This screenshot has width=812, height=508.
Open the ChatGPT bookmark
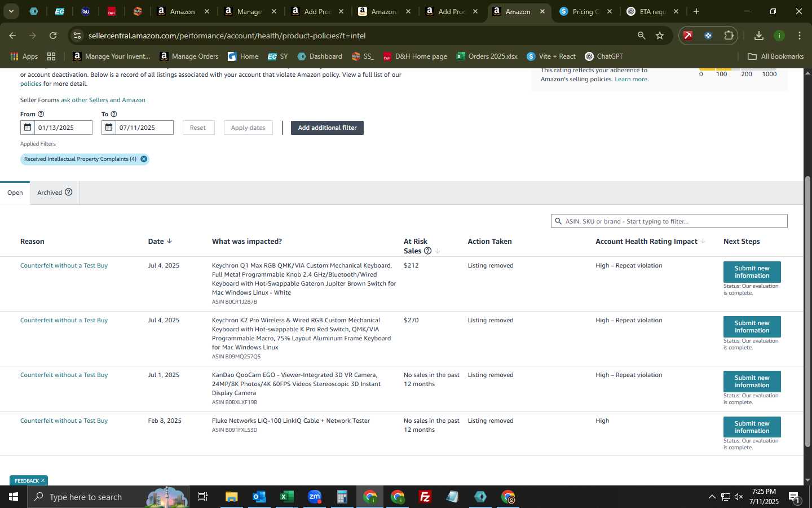[604, 56]
